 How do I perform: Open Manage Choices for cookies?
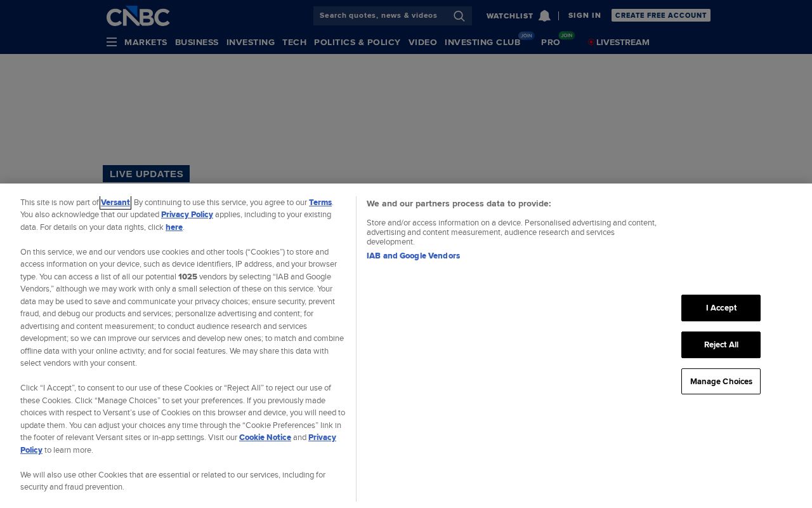[x=721, y=382]
